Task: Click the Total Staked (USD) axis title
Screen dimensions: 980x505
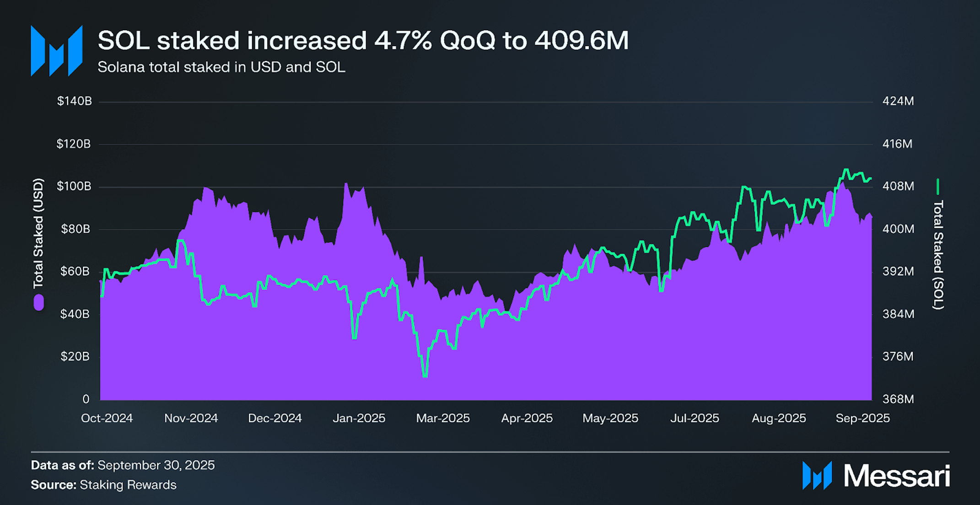Action: tap(38, 233)
